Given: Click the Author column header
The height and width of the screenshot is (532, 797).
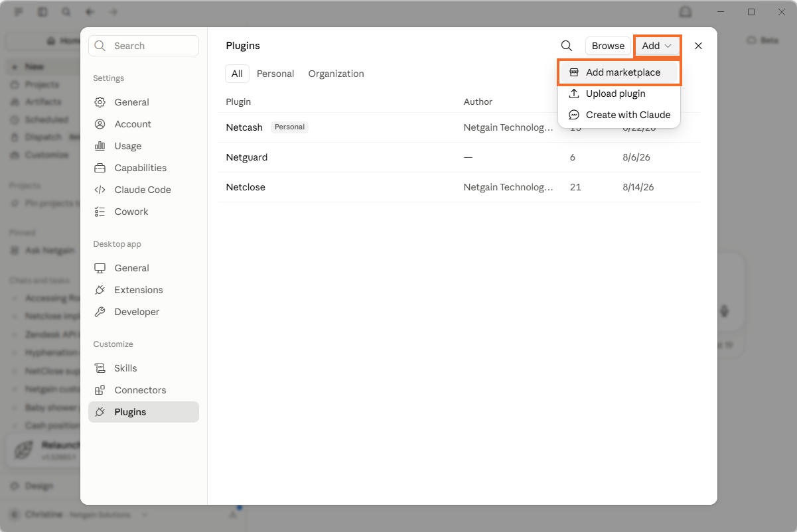Looking at the screenshot, I should point(478,101).
